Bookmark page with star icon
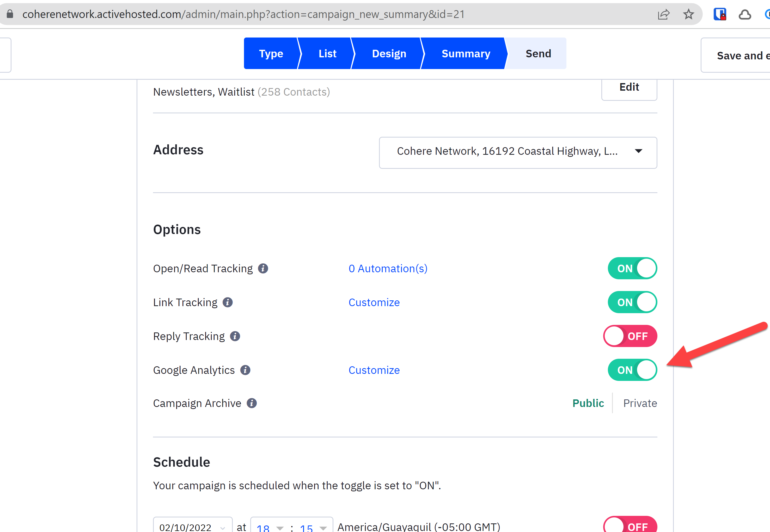Screen dimensions: 770x532 (688, 14)
